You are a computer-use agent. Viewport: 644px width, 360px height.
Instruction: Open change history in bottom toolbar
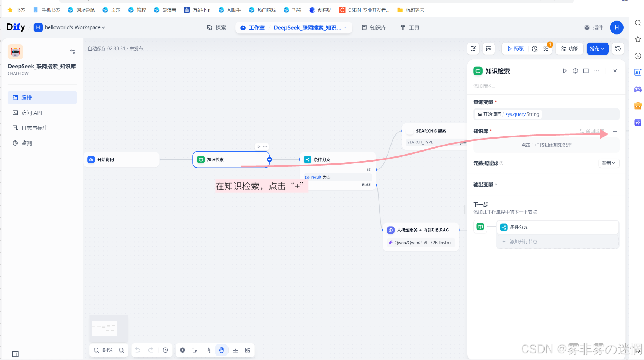click(166, 350)
